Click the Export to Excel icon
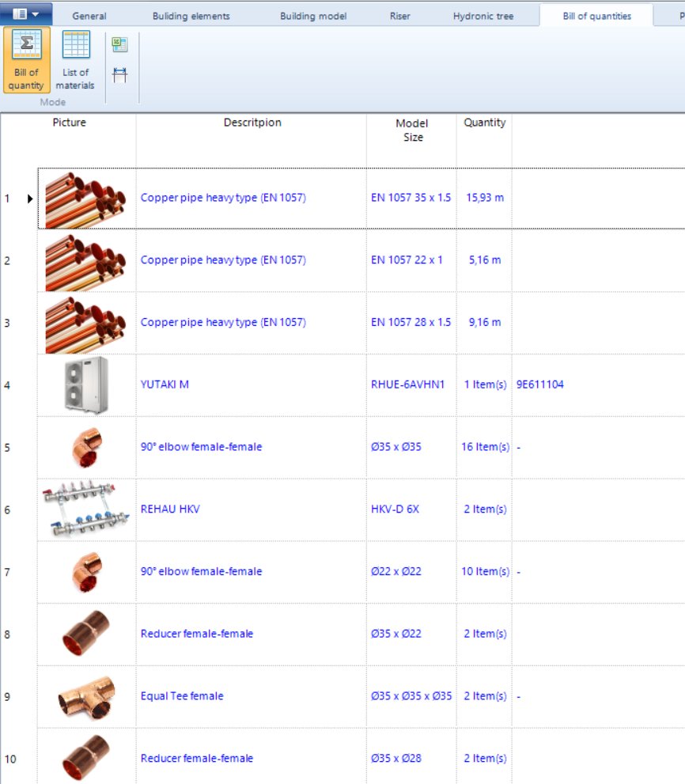685x784 pixels. pos(119,45)
